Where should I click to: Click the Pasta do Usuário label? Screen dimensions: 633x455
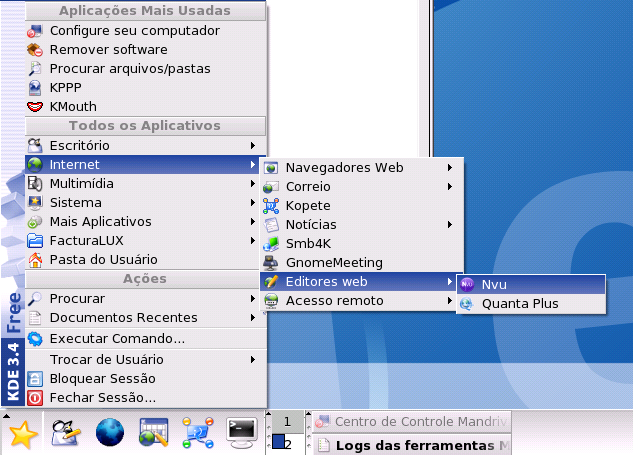(x=103, y=260)
